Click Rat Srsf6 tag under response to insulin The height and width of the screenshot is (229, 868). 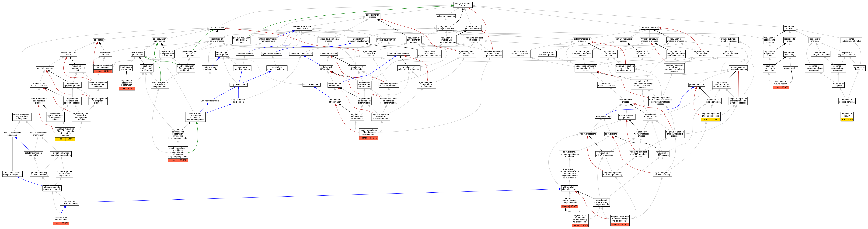847,120
